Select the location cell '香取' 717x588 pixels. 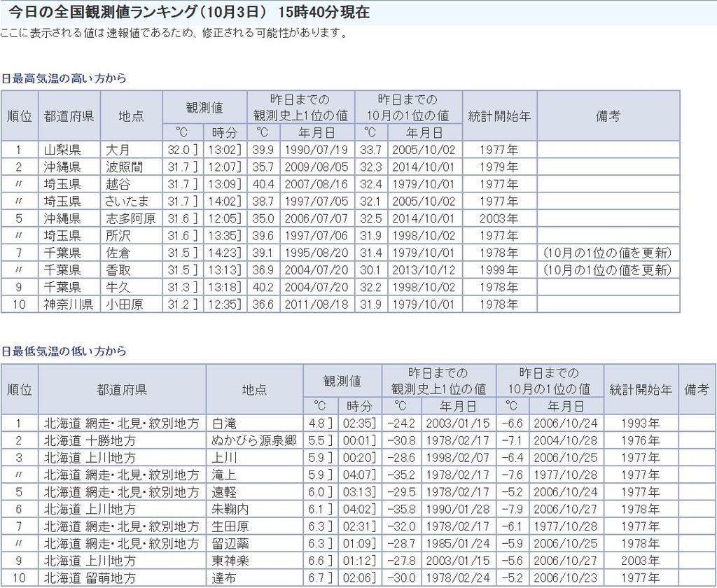pos(131,269)
